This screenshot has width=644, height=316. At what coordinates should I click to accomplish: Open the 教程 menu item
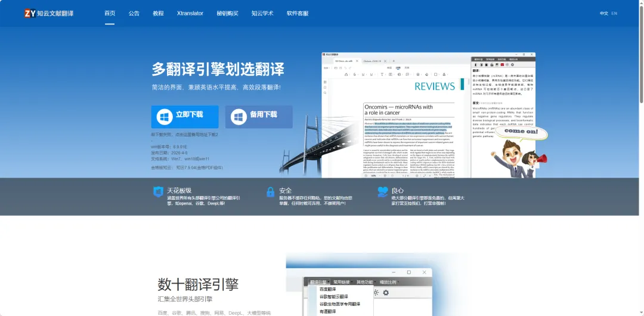158,13
